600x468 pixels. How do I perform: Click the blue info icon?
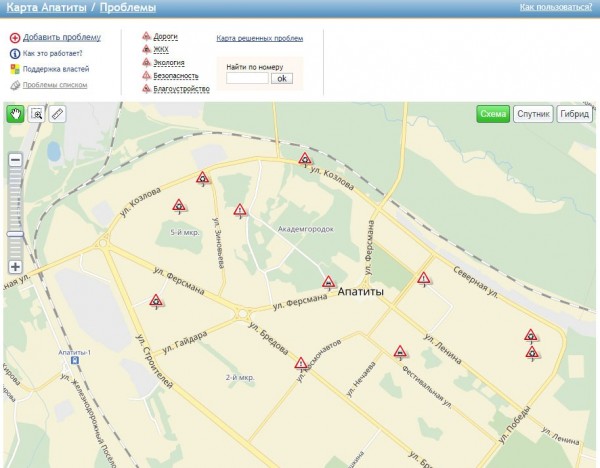[x=15, y=54]
